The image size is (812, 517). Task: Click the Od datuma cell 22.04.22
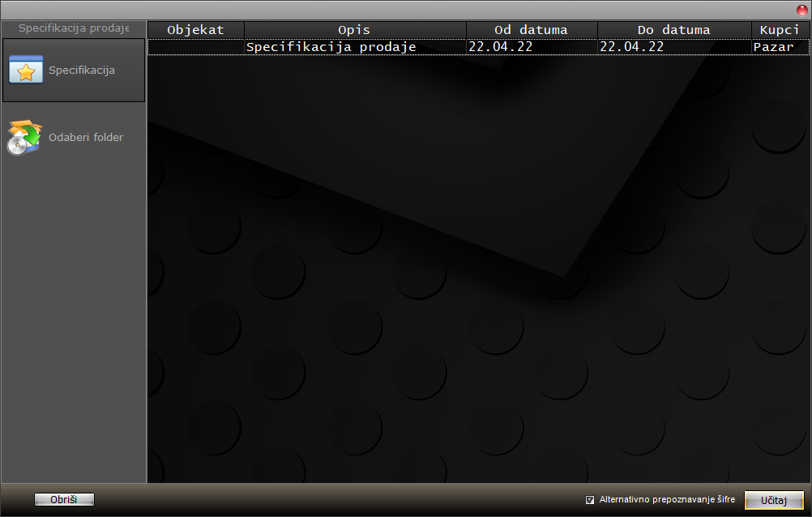(x=532, y=47)
